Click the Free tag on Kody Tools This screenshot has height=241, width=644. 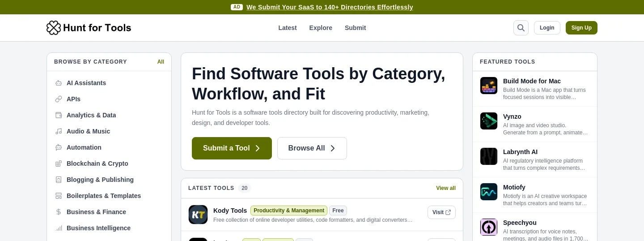coord(338,211)
